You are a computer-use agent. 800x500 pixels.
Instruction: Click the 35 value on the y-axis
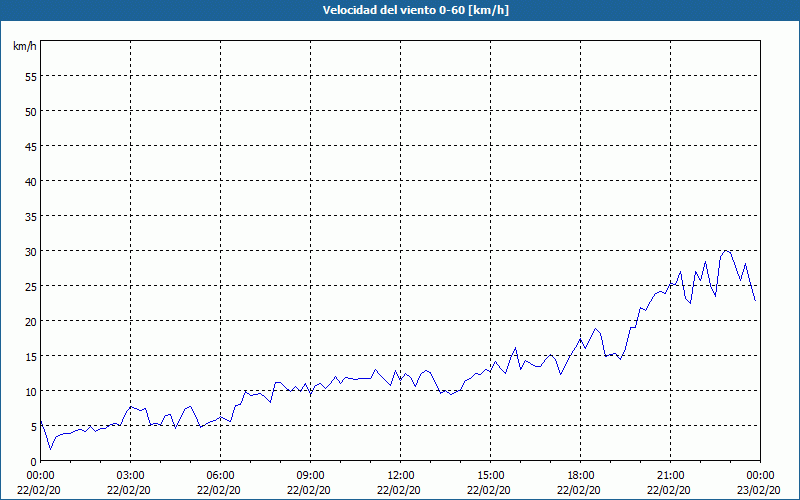31,217
